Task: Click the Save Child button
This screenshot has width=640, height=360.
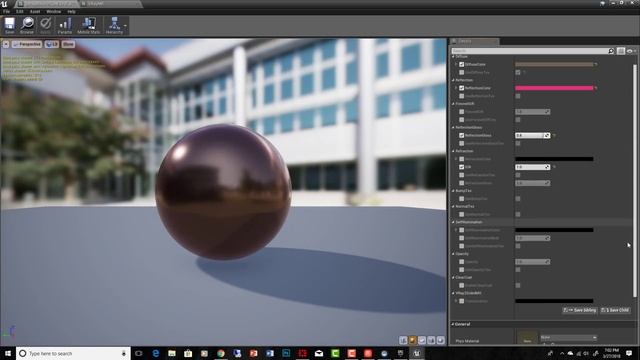Action: [615, 310]
